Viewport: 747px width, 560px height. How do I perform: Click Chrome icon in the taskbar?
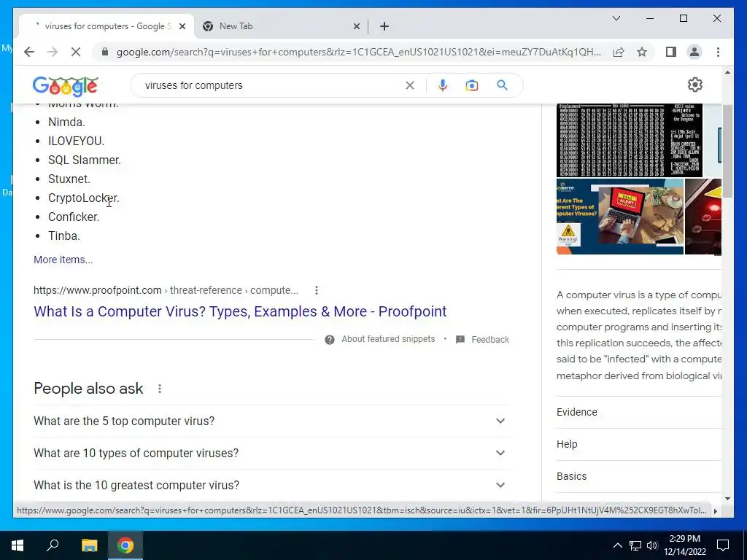tap(125, 545)
